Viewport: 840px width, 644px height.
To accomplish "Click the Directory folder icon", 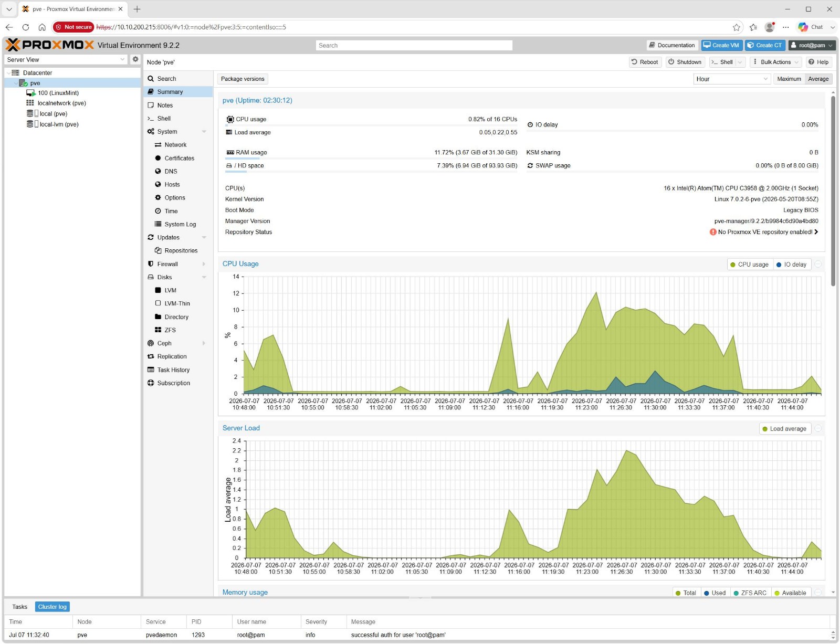I will click(x=158, y=316).
